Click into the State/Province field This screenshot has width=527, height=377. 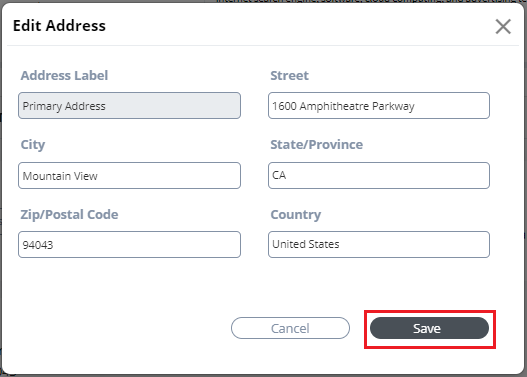coord(379,175)
